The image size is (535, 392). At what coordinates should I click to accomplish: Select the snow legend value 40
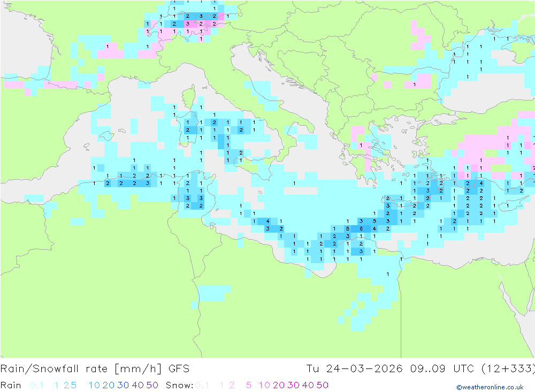pos(308,385)
